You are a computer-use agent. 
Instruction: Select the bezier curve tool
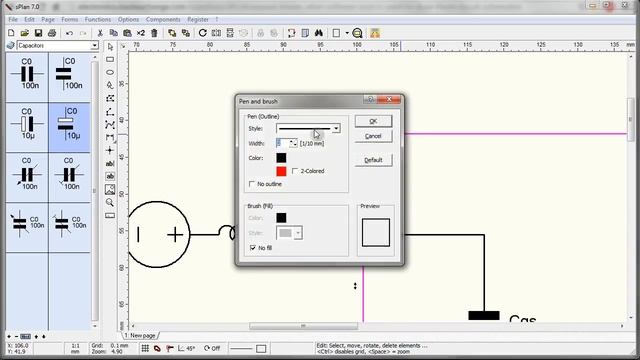(x=110, y=124)
